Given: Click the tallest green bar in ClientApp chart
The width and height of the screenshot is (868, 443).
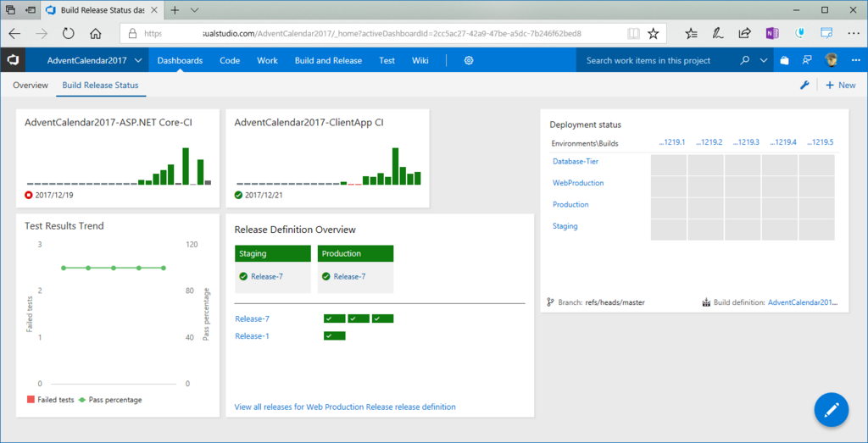Looking at the screenshot, I should point(395,166).
